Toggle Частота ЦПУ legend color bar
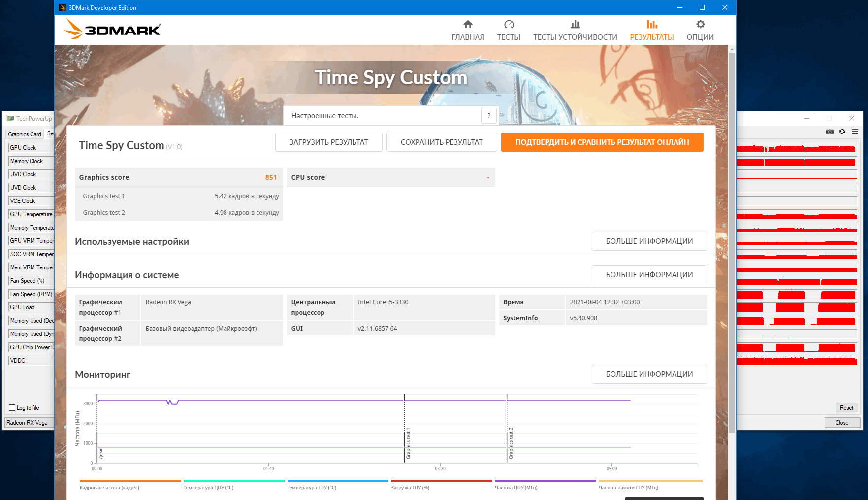 (546, 481)
